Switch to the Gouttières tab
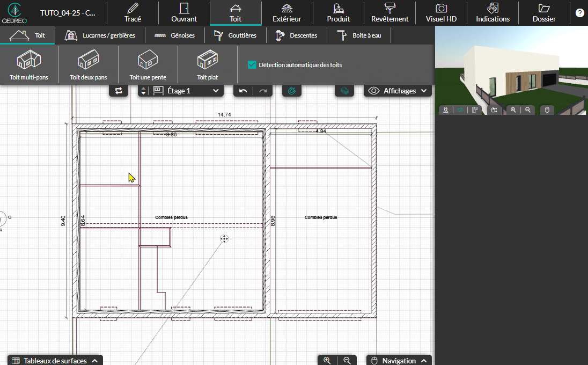 click(x=235, y=35)
